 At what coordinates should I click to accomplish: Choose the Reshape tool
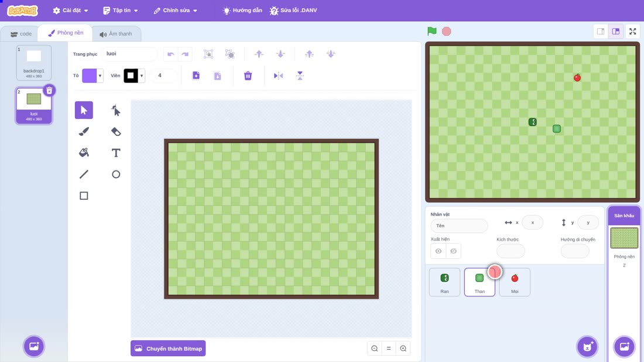click(x=116, y=110)
